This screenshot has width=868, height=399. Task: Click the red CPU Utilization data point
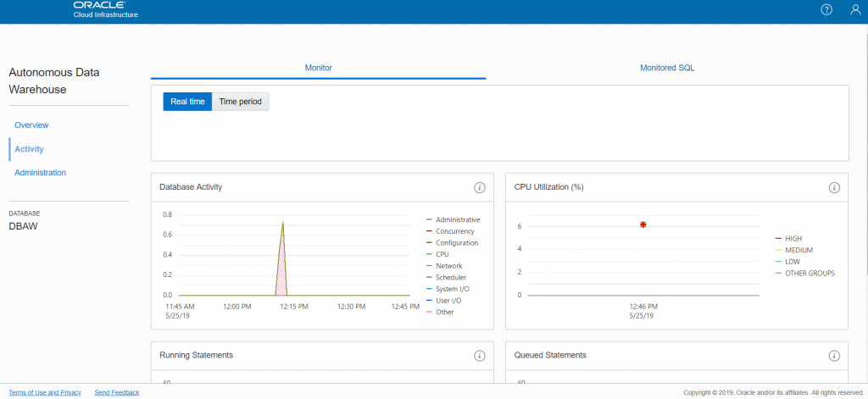tap(643, 224)
